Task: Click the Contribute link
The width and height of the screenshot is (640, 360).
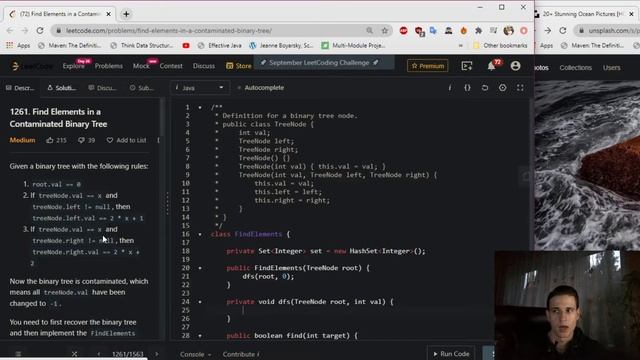Action: point(241,354)
